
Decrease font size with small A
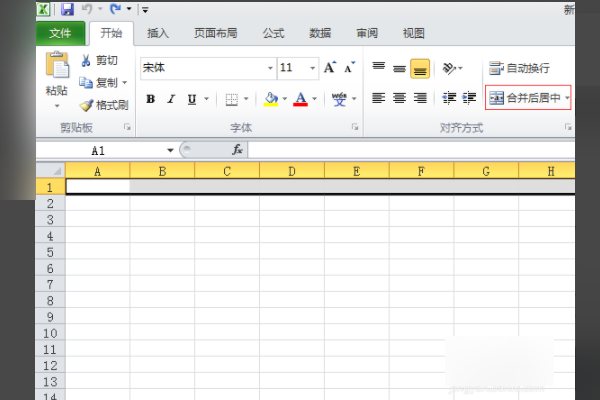point(349,68)
